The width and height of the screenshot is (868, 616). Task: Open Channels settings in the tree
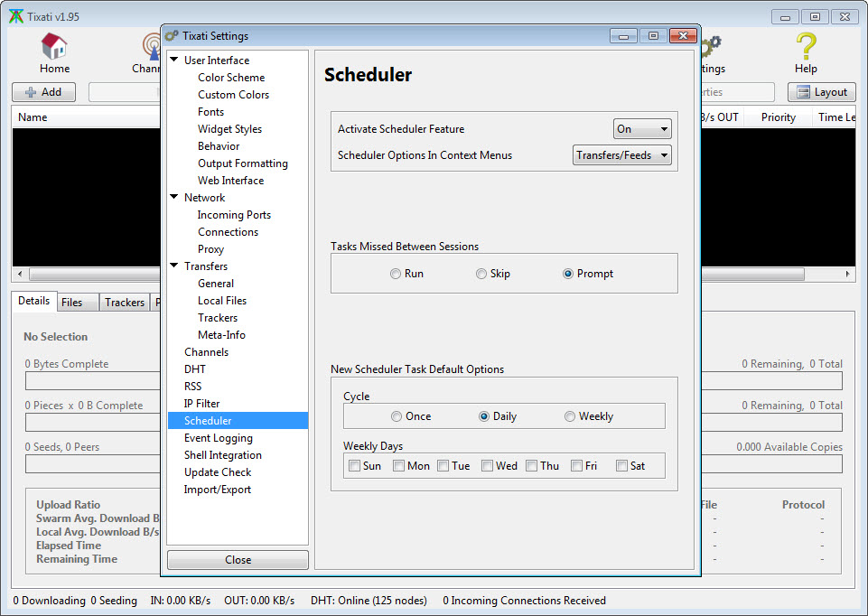click(x=207, y=352)
